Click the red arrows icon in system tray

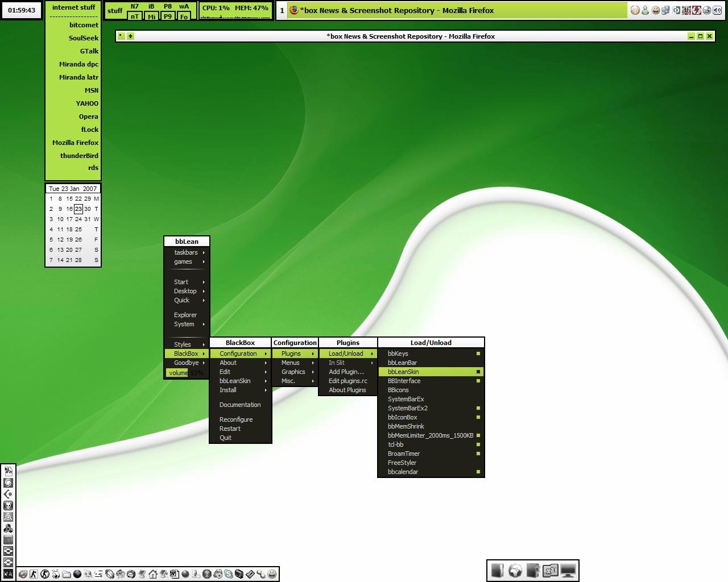click(x=696, y=10)
